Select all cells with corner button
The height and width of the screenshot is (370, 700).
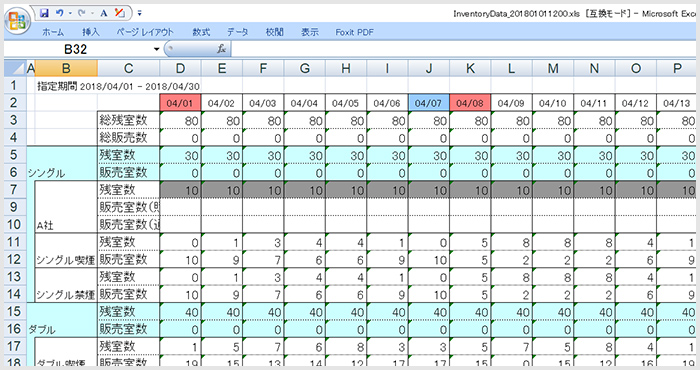click(x=16, y=68)
